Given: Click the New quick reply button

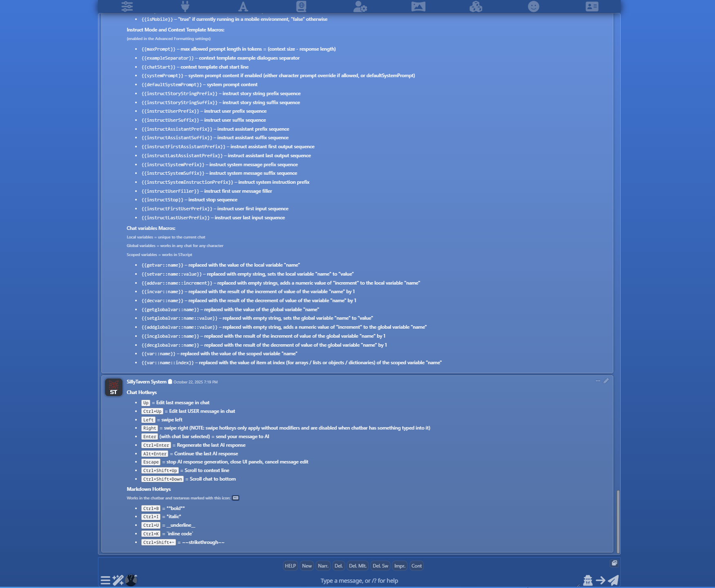Looking at the screenshot, I should click(x=307, y=566).
